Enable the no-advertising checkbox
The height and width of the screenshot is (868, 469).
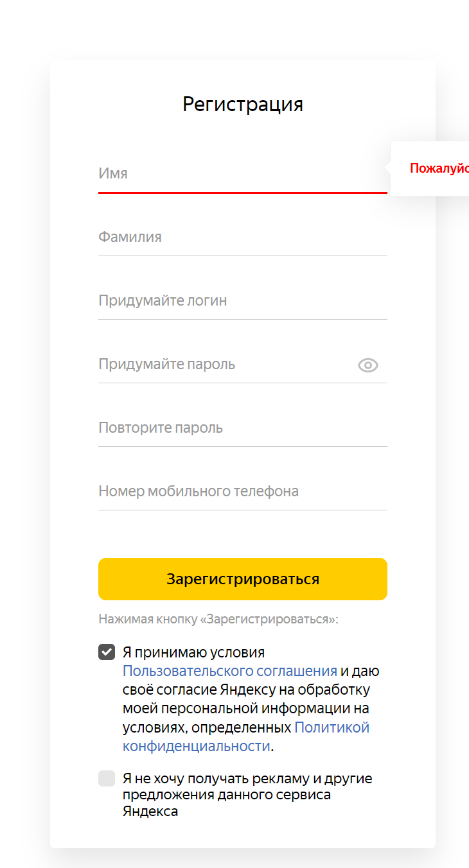[x=107, y=779]
